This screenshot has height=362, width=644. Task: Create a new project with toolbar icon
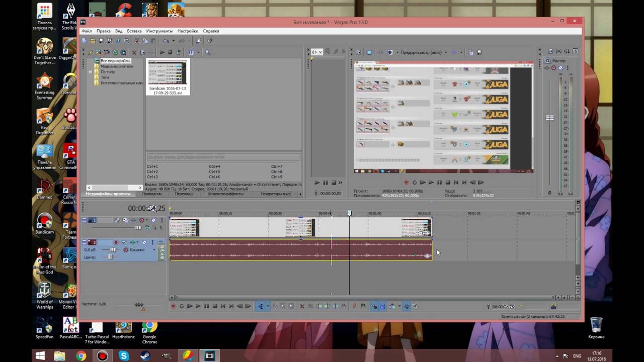[x=84, y=41]
